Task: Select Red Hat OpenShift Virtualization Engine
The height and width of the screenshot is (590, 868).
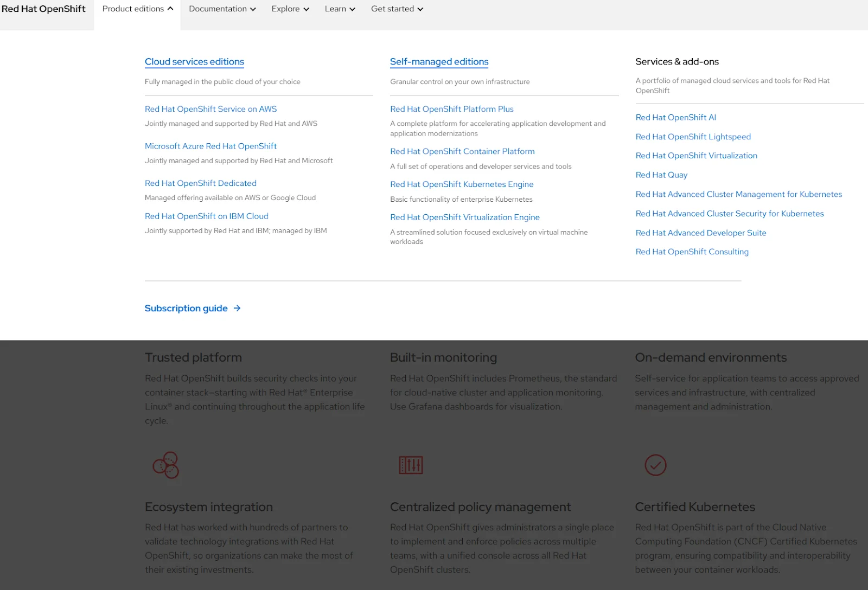Action: pos(464,217)
